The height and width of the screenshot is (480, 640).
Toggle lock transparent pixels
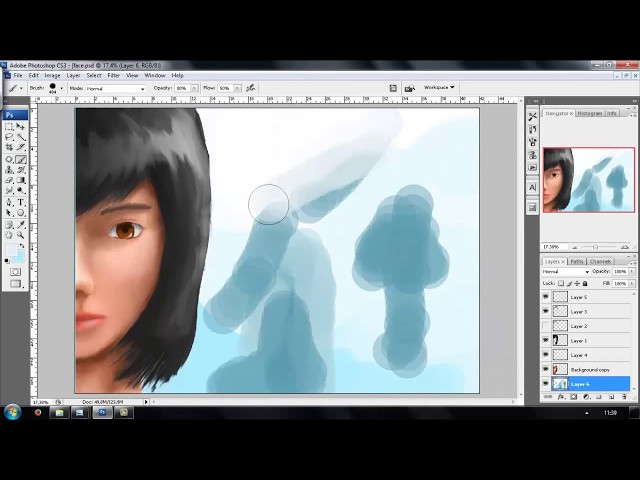(x=561, y=283)
